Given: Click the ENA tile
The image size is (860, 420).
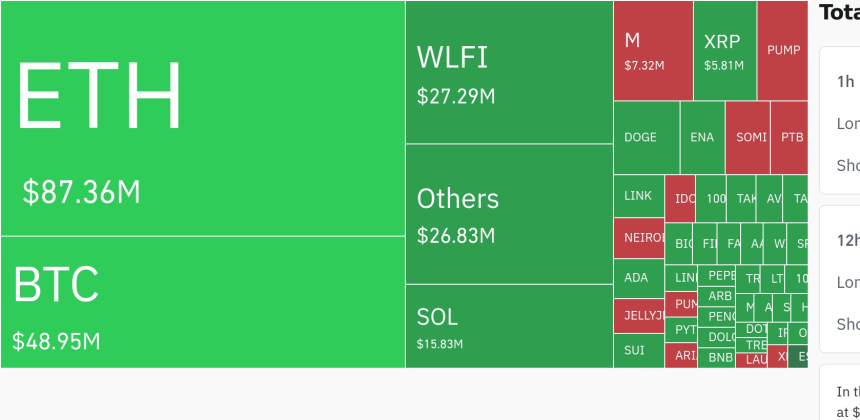Looking at the screenshot, I should coord(703,137).
